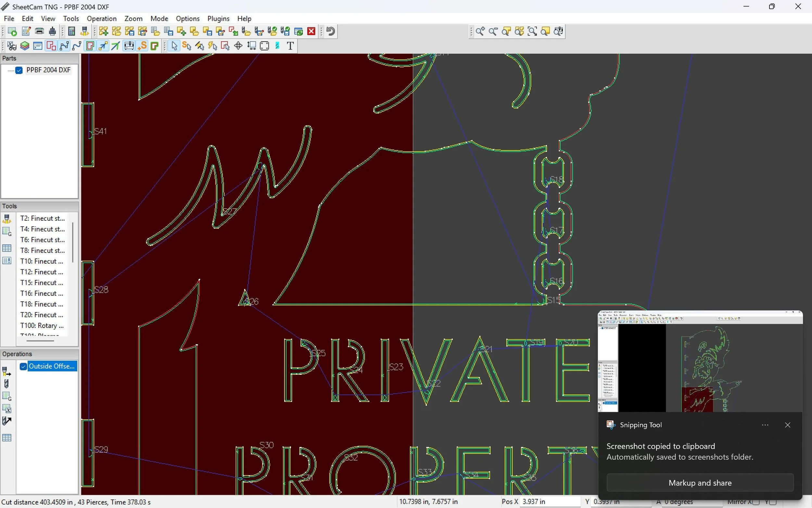Click the zoom in magnifier icon

click(480, 31)
